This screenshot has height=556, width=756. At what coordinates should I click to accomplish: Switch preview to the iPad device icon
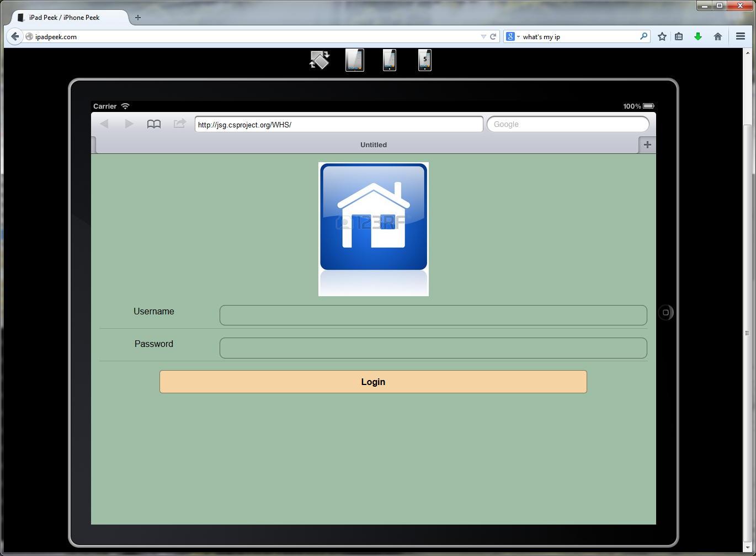(x=355, y=60)
